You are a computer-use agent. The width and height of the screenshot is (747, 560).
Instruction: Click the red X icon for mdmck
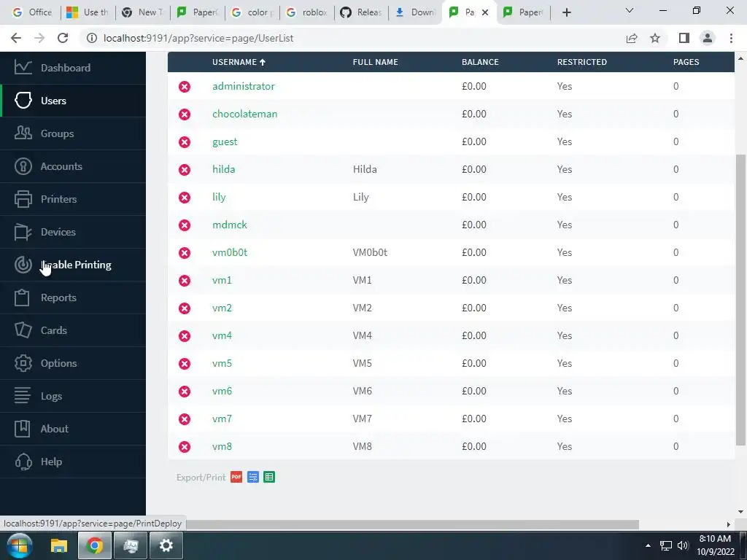185,225
